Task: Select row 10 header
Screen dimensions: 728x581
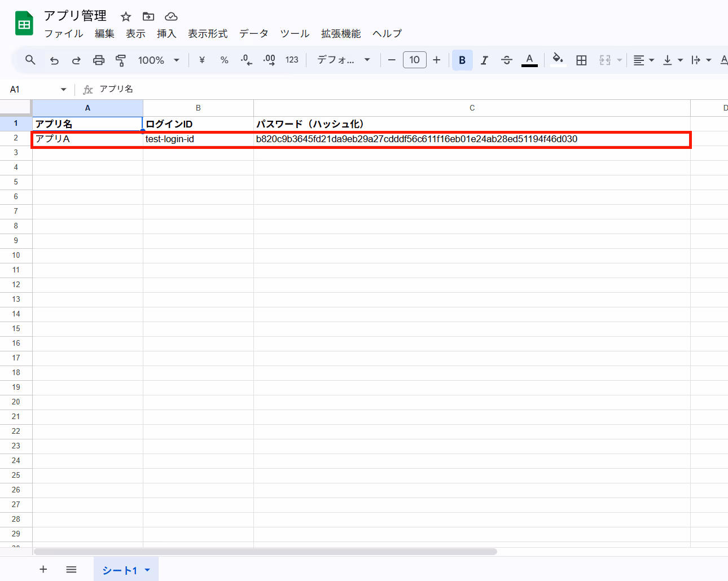Action: pos(16,256)
